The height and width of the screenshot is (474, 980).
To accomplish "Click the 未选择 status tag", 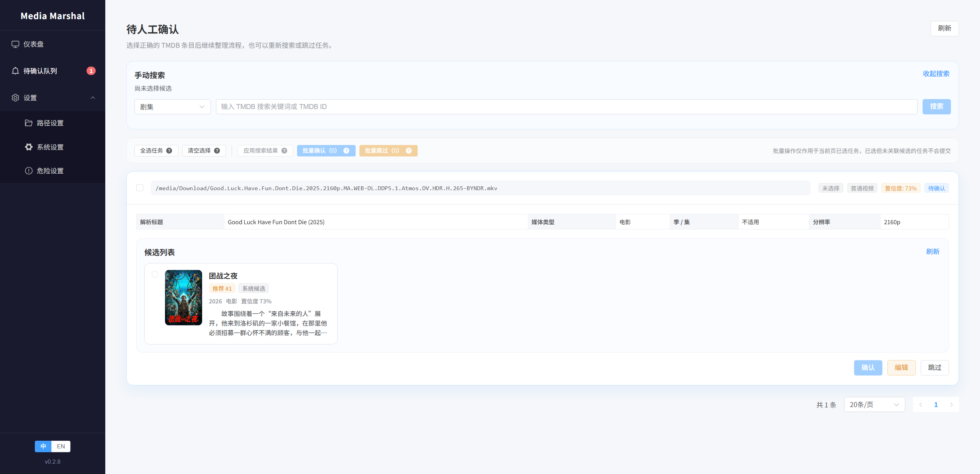I will (x=831, y=188).
